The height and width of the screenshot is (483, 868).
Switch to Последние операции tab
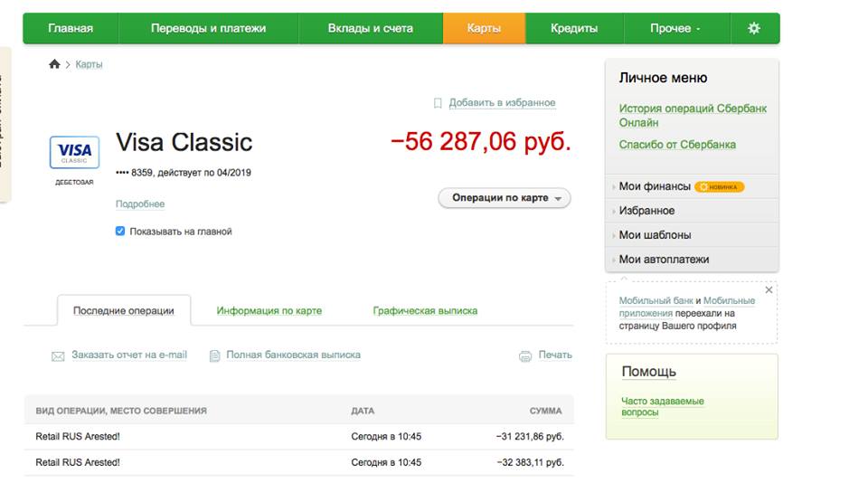[124, 311]
